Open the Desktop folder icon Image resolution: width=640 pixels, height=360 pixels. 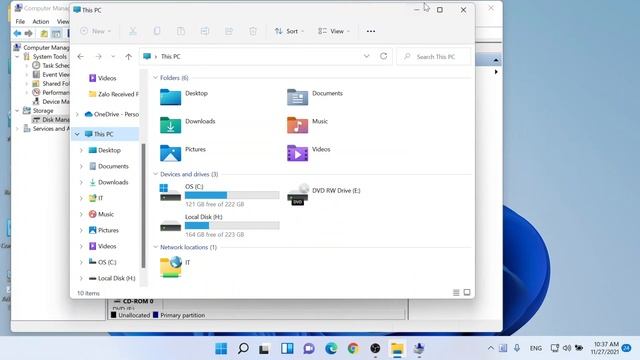170,97
